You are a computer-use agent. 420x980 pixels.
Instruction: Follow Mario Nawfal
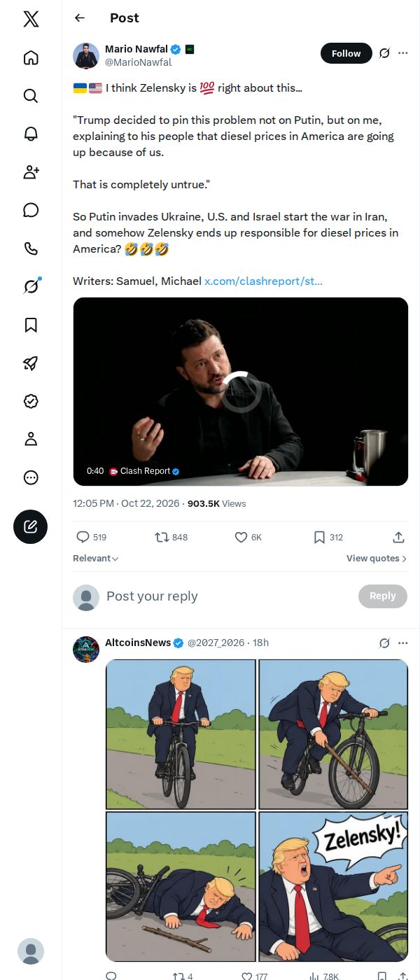coord(346,53)
